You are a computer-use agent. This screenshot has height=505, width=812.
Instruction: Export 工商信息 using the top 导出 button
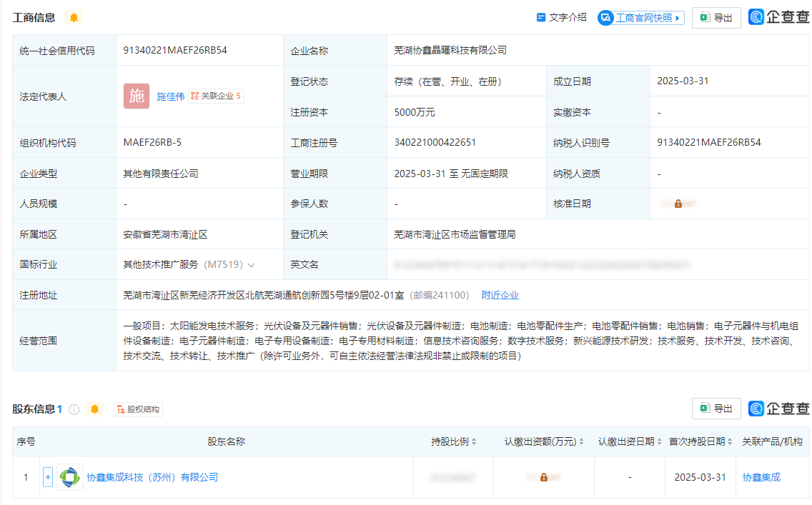pos(716,18)
